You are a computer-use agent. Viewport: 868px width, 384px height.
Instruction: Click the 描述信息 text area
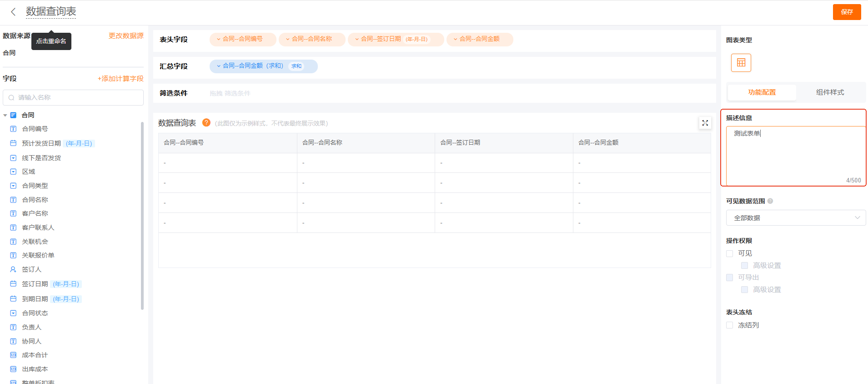(795, 155)
